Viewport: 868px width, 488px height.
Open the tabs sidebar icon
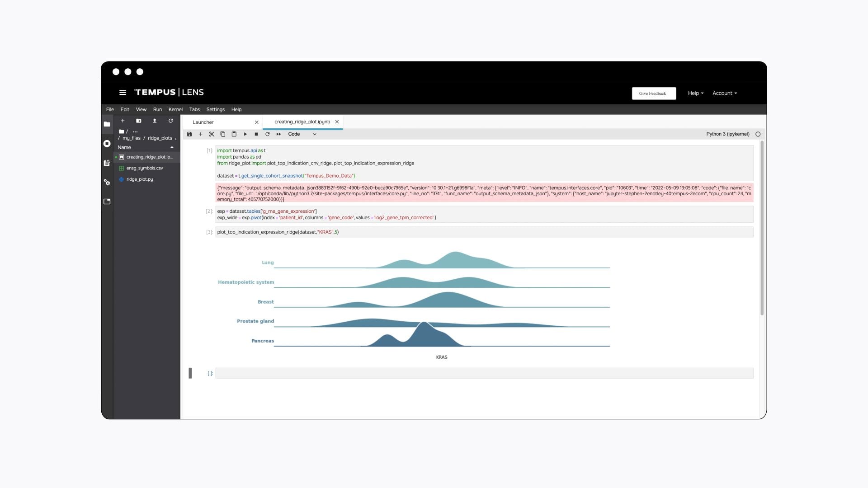(x=107, y=202)
